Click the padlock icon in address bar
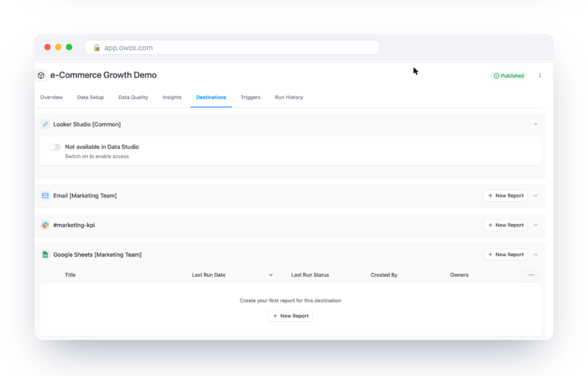 [x=97, y=47]
